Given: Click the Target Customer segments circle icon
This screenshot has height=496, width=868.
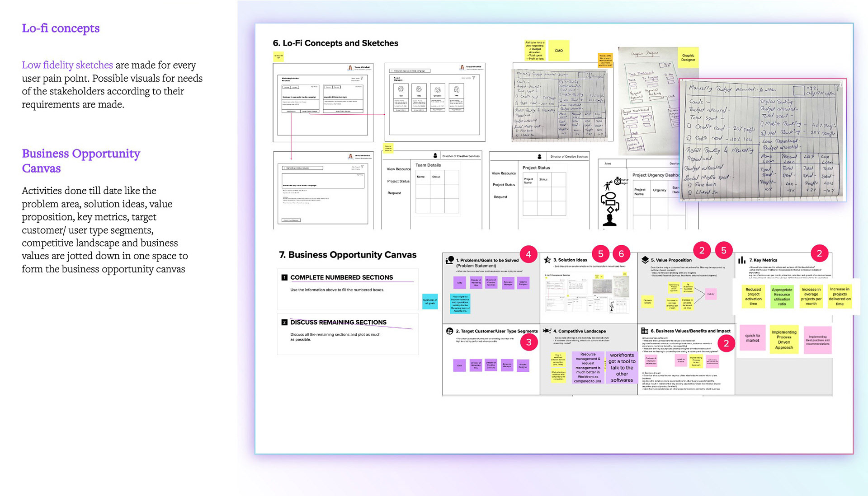Looking at the screenshot, I should tap(449, 331).
